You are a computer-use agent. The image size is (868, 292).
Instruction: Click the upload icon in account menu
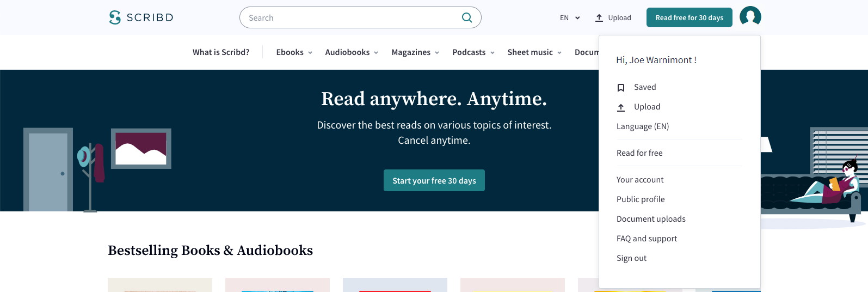[x=621, y=107]
